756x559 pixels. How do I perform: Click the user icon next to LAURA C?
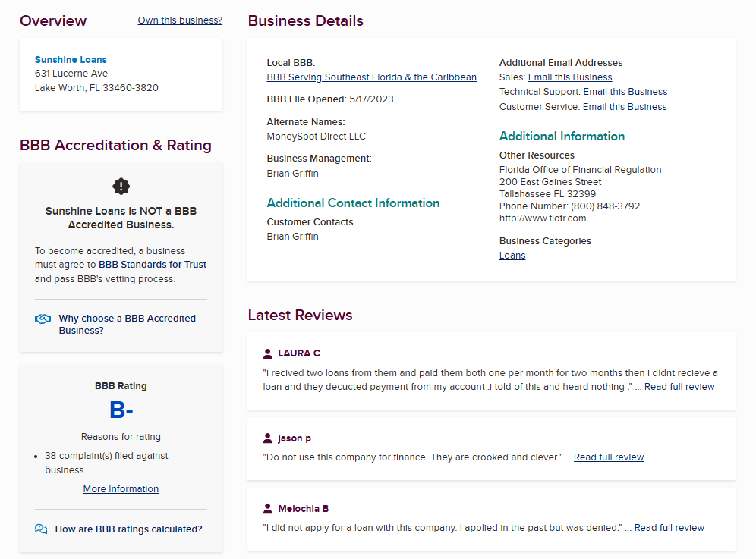click(x=268, y=353)
